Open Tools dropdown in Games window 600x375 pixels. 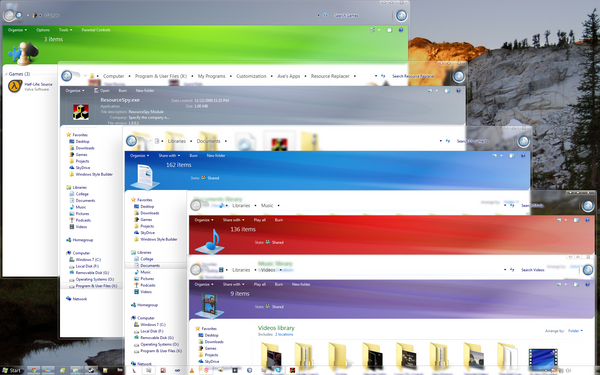65,30
